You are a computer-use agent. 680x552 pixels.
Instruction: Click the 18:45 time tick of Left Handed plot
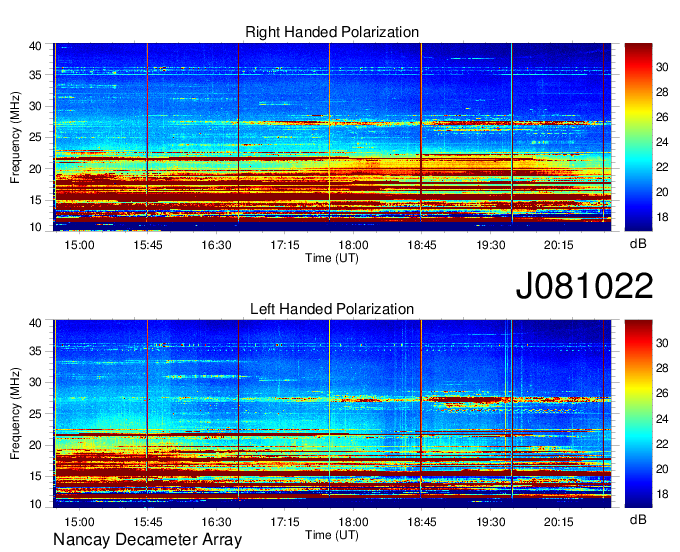(x=422, y=522)
